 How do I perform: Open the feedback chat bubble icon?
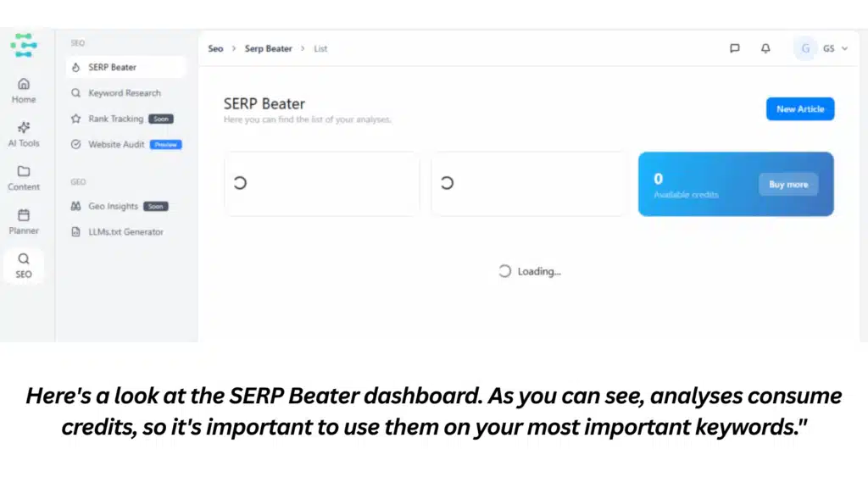click(x=734, y=48)
